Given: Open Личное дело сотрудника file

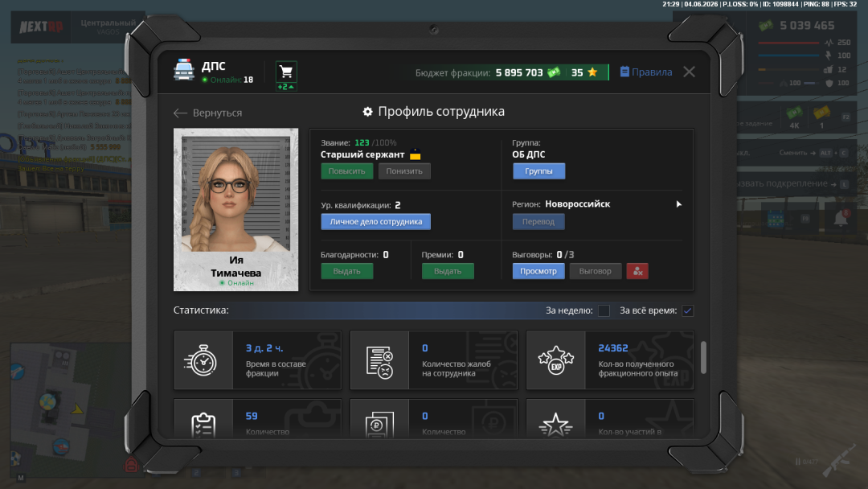Looking at the screenshot, I should pos(376,221).
